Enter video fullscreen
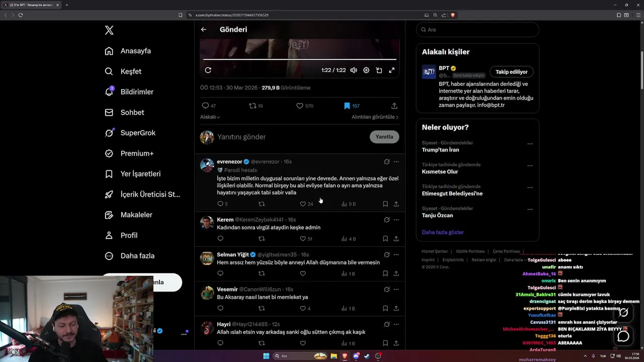 pos(391,70)
